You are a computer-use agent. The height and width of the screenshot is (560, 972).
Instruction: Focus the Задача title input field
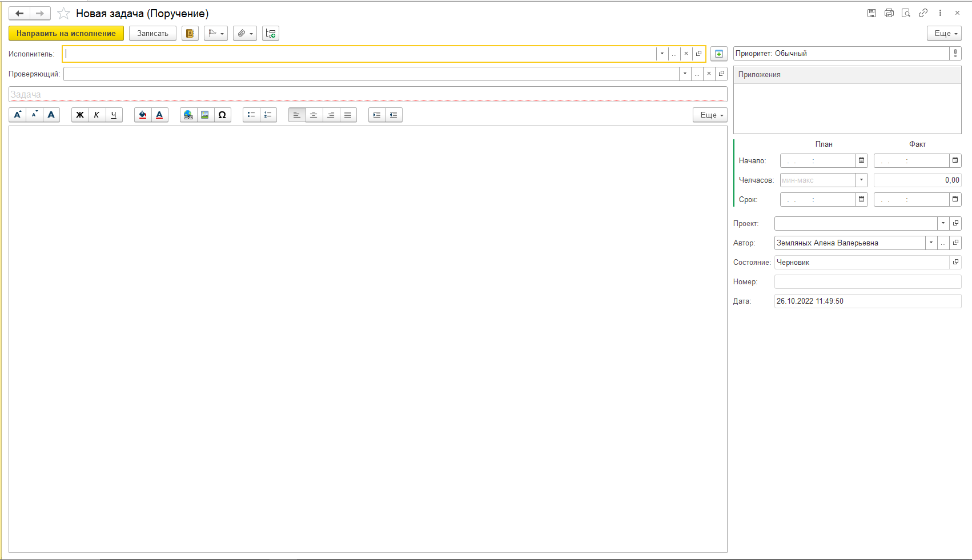(368, 94)
